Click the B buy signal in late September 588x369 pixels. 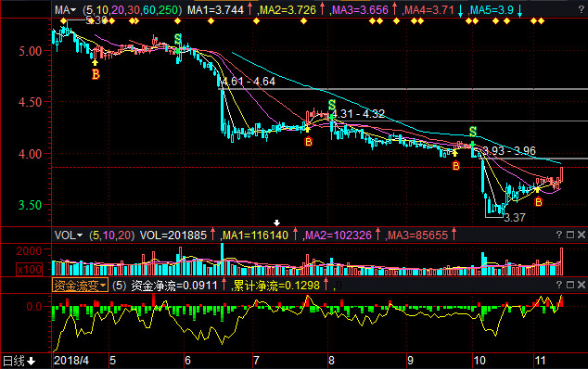[455, 165]
